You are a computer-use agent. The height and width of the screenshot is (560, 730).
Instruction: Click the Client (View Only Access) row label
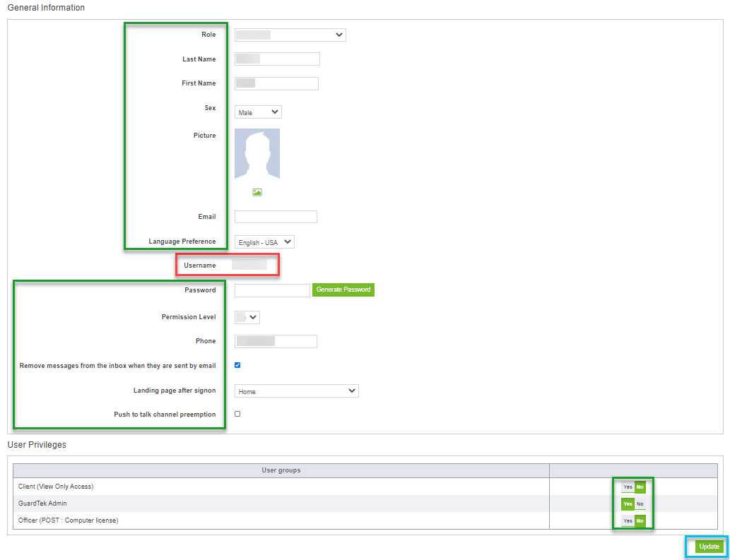pos(56,487)
